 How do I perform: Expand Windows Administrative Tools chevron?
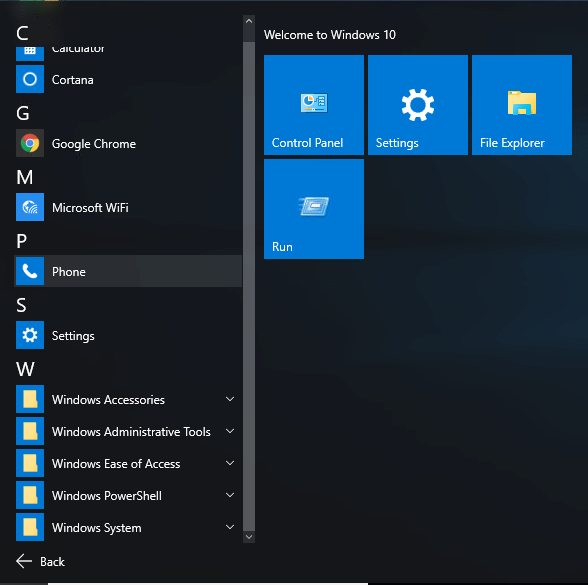[230, 431]
